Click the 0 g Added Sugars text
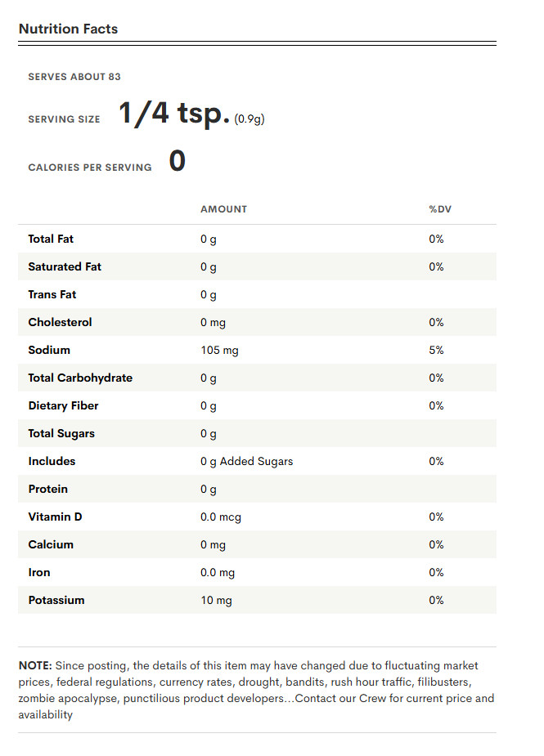The height and width of the screenshot is (756, 544). tap(247, 462)
